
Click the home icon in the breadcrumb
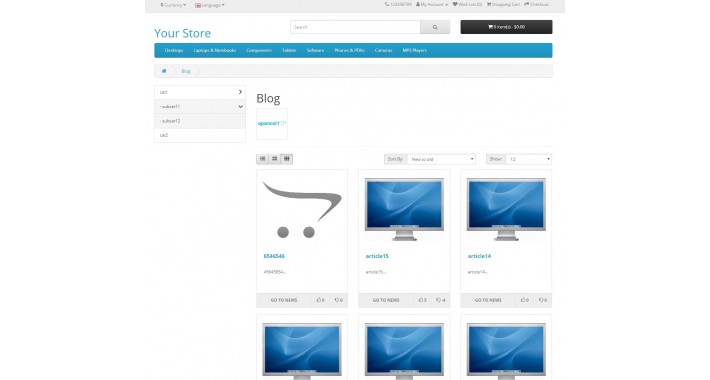[x=164, y=71]
